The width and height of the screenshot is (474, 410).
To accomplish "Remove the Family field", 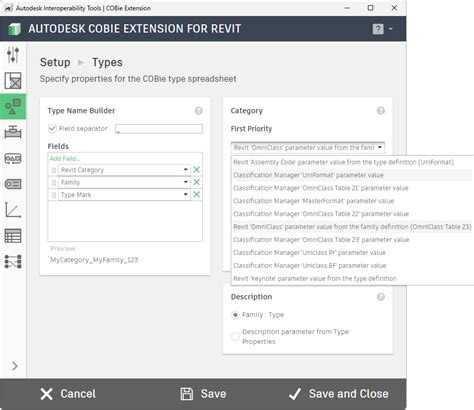I will click(x=197, y=182).
